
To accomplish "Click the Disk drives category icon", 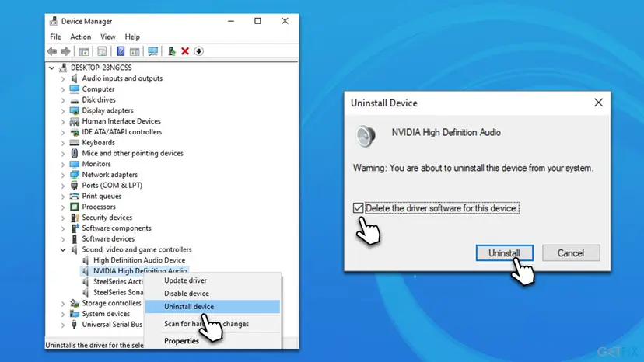I will [x=75, y=100].
